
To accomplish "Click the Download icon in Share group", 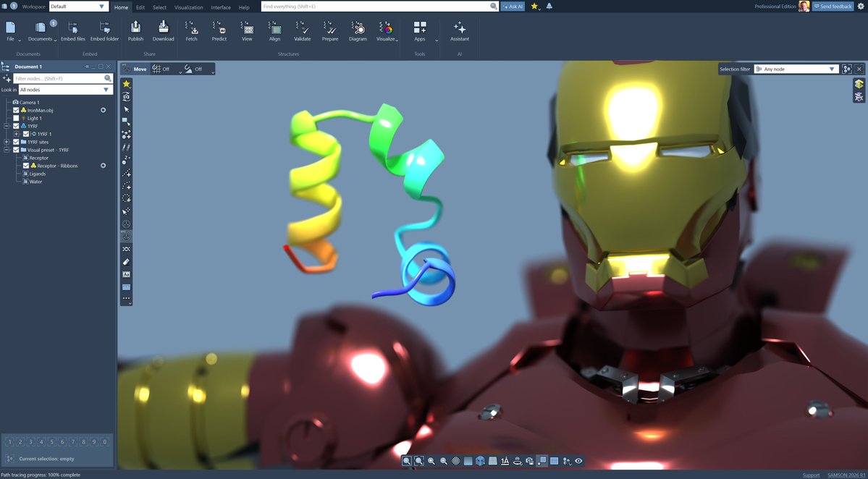I will click(x=164, y=31).
